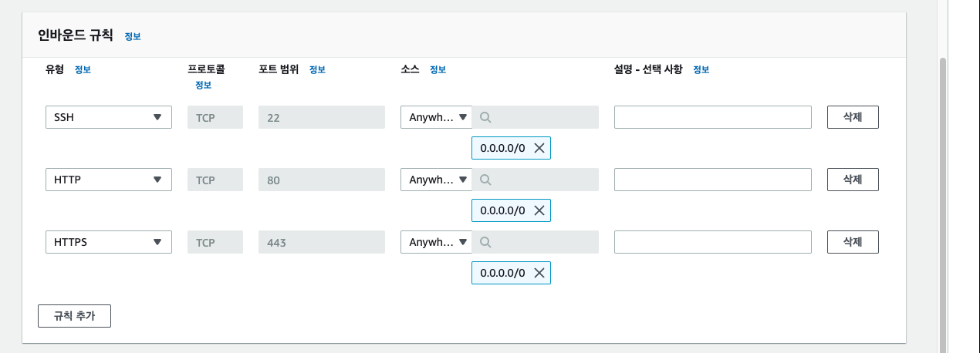Click the port range field showing 22
The width and height of the screenshot is (980, 353).
tap(321, 117)
